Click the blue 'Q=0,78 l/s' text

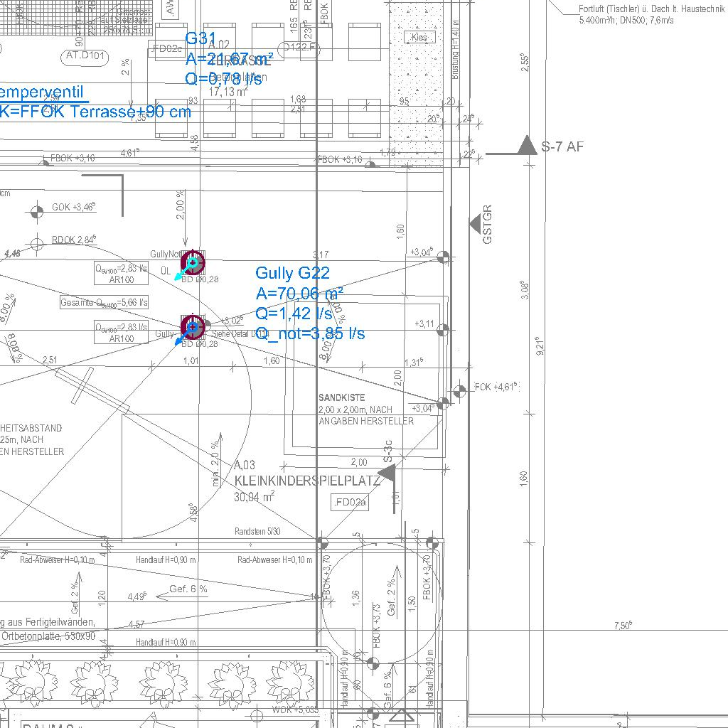click(223, 78)
